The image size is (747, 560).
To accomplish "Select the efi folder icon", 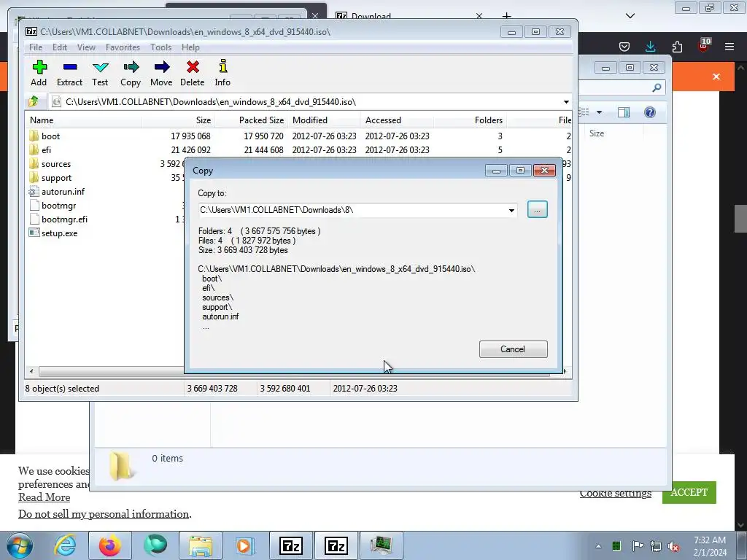I will 34,149.
